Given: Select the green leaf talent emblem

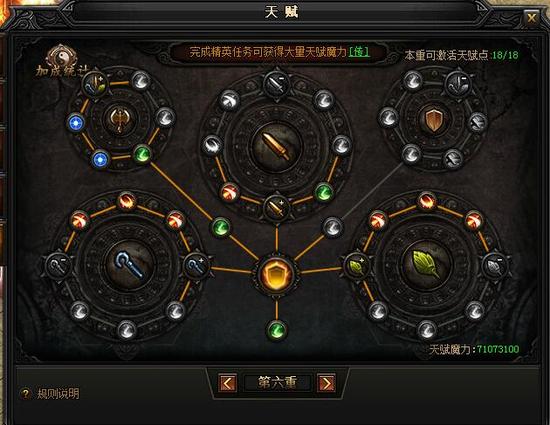Looking at the screenshot, I should pos(425,264).
